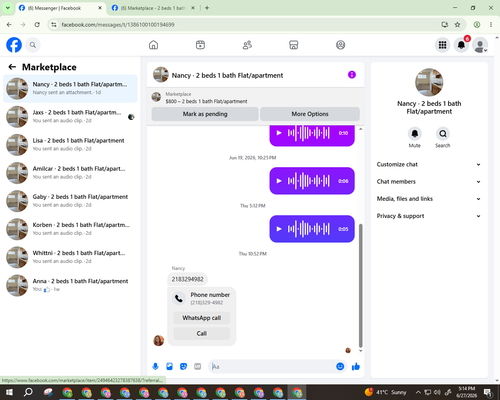The height and width of the screenshot is (400, 500).
Task: Open Windows taskbar search
Action: (28, 392)
